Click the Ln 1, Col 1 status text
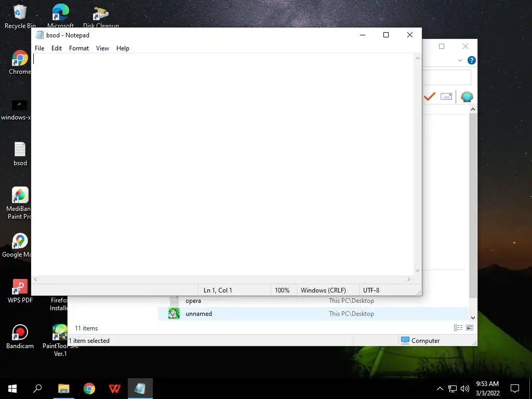 point(218,290)
